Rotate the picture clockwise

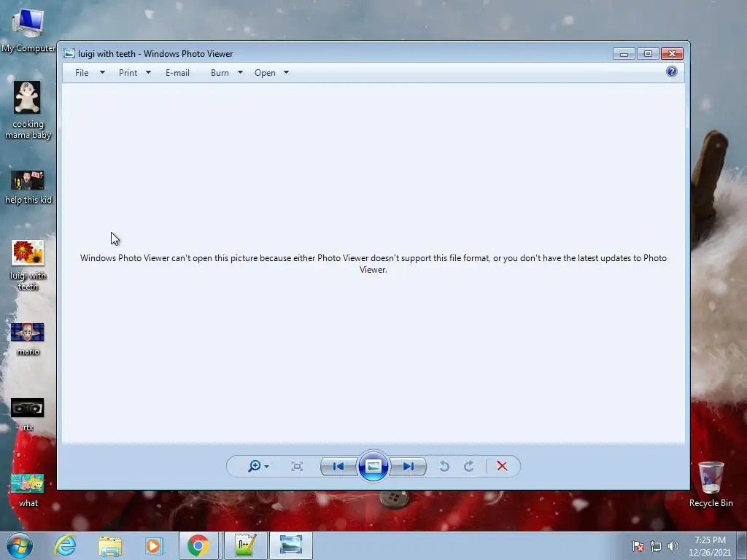(469, 466)
